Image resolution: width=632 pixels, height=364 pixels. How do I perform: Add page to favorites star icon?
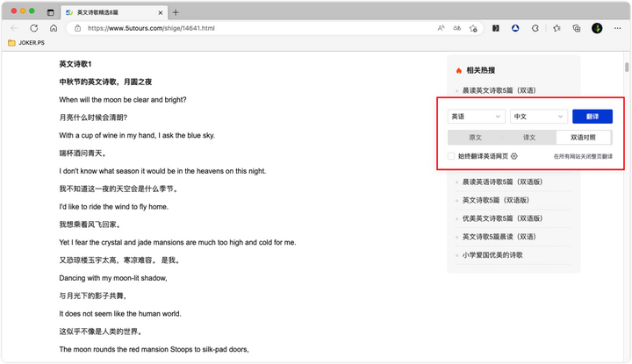point(473,28)
